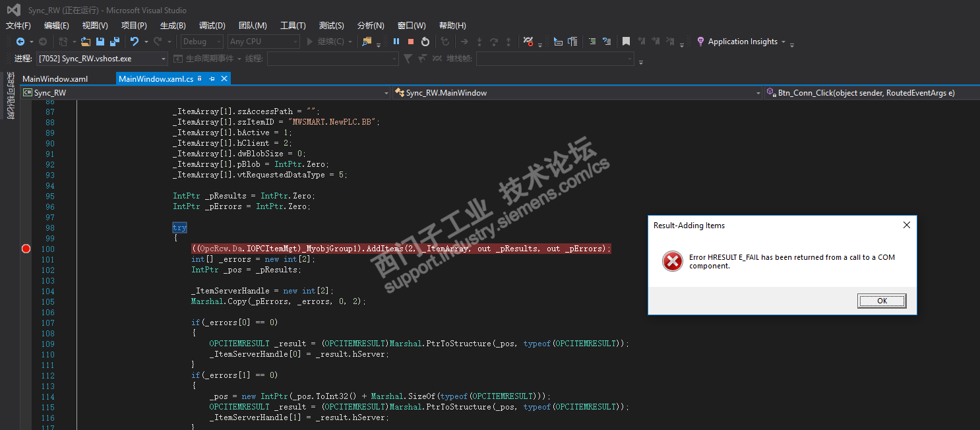Toggle the red breakpoint on line 100
Image resolution: width=980 pixels, height=430 pixels.
coord(26,249)
